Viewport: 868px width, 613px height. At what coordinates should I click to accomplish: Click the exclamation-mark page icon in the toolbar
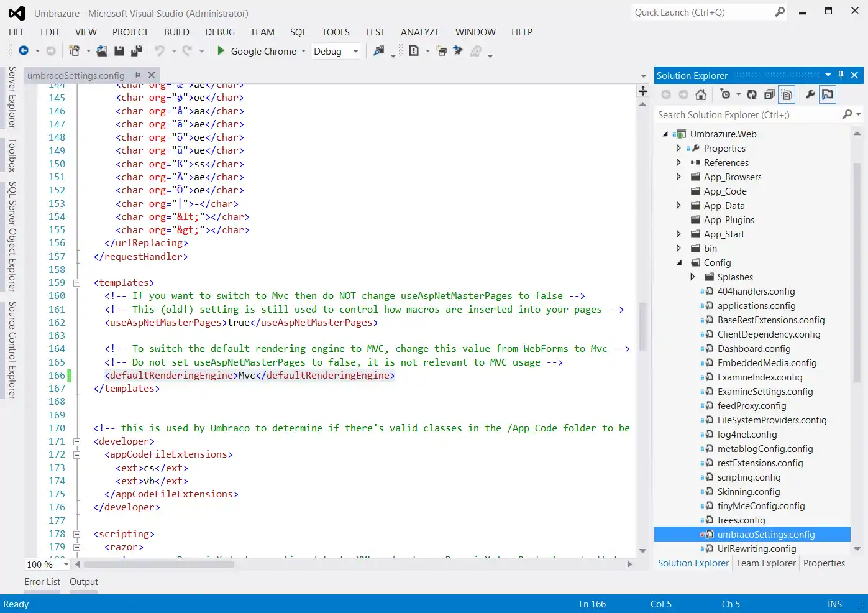[x=414, y=51]
